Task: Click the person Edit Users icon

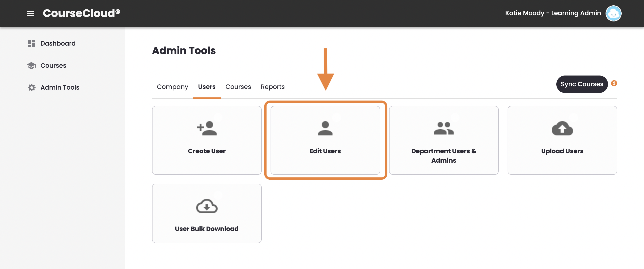Action: click(325, 128)
